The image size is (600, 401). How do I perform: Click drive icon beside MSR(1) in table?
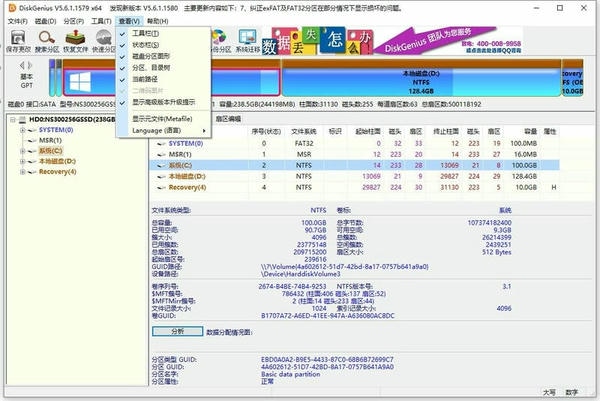(x=161, y=155)
